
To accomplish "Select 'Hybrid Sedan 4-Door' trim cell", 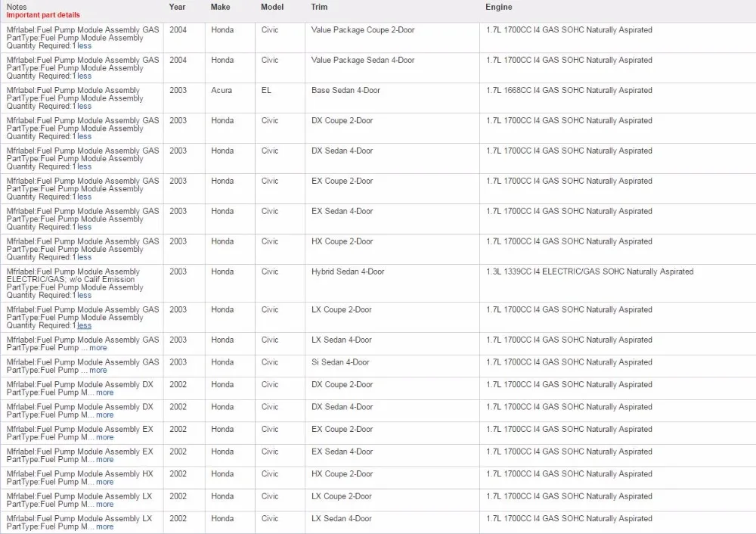I will (348, 272).
